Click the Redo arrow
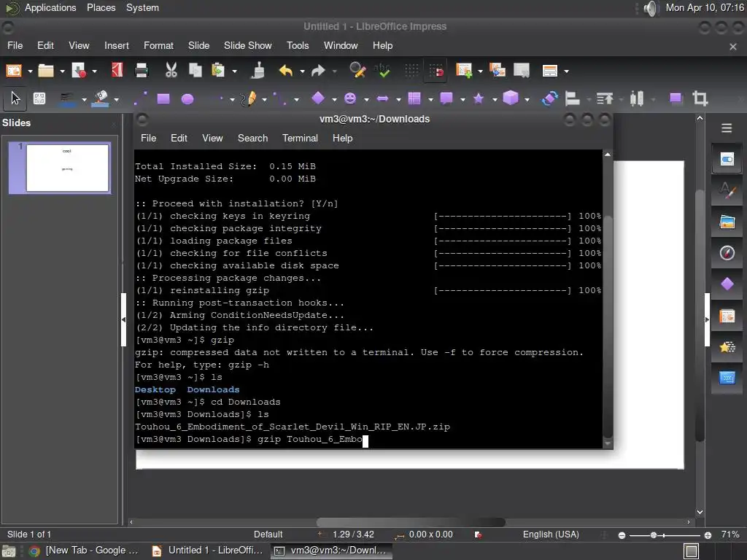The image size is (747, 560). click(x=318, y=71)
